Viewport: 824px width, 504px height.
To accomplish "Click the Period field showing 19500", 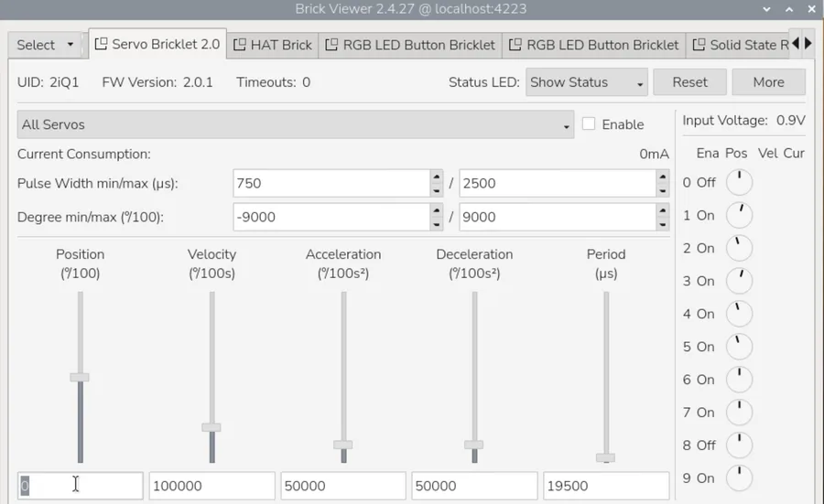I will click(606, 486).
